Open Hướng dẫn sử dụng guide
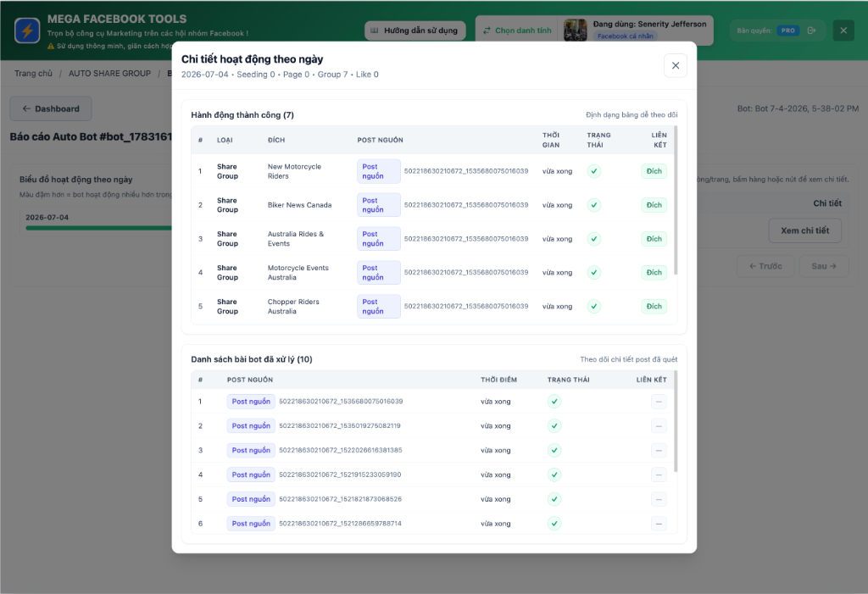The width and height of the screenshot is (868, 594). [x=415, y=31]
